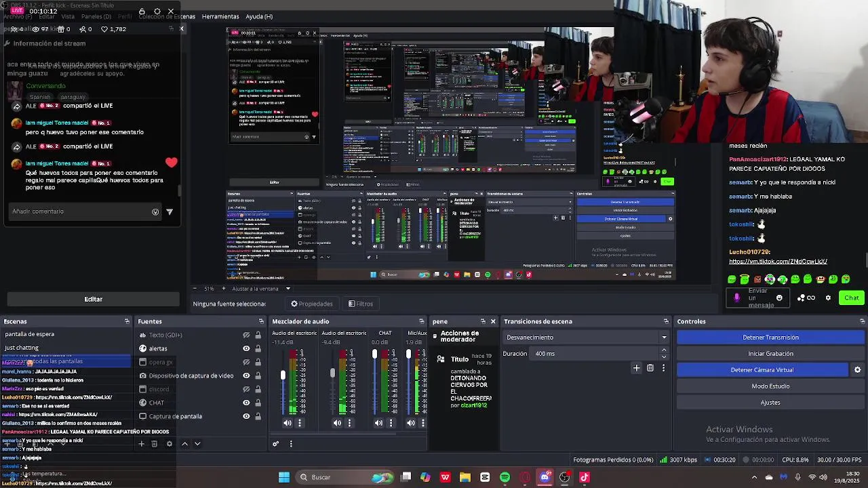
Task: Mute the Mic/Aux speaker icon
Action: (411, 423)
